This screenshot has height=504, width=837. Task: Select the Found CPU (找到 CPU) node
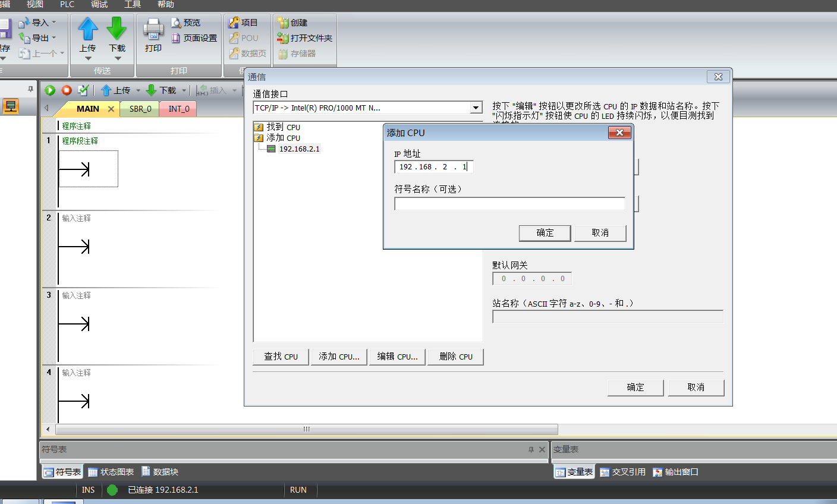click(x=283, y=127)
